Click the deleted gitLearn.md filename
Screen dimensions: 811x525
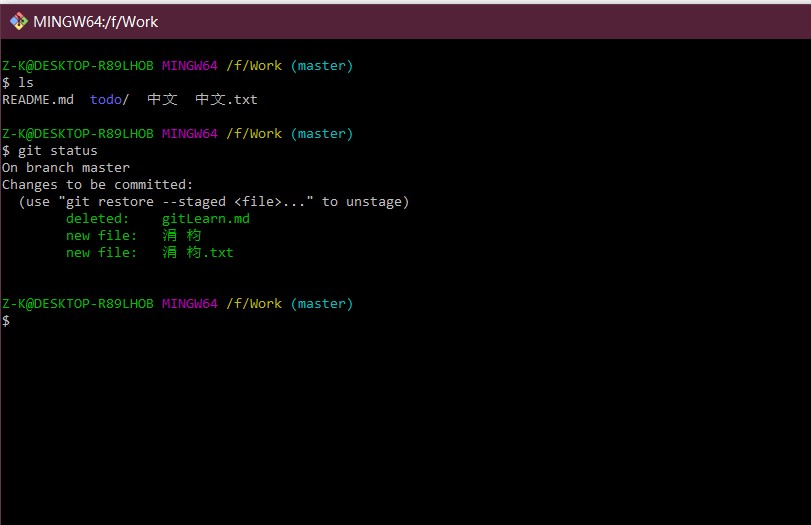[206, 219]
